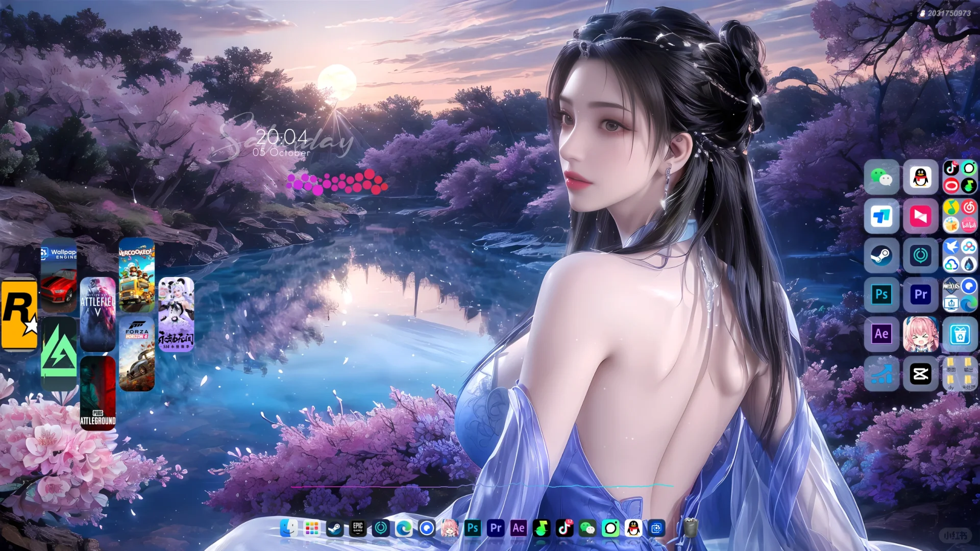Open the blue ring browser in dock

pos(427,528)
